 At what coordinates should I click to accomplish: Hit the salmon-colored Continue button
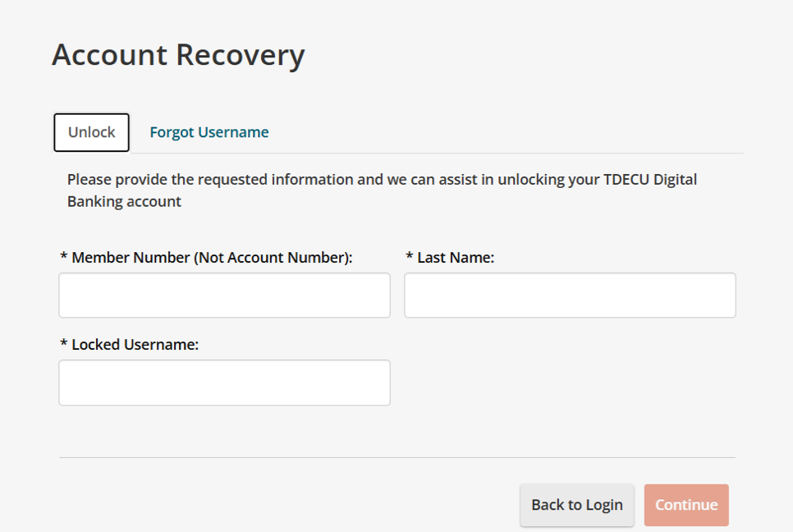click(x=686, y=505)
